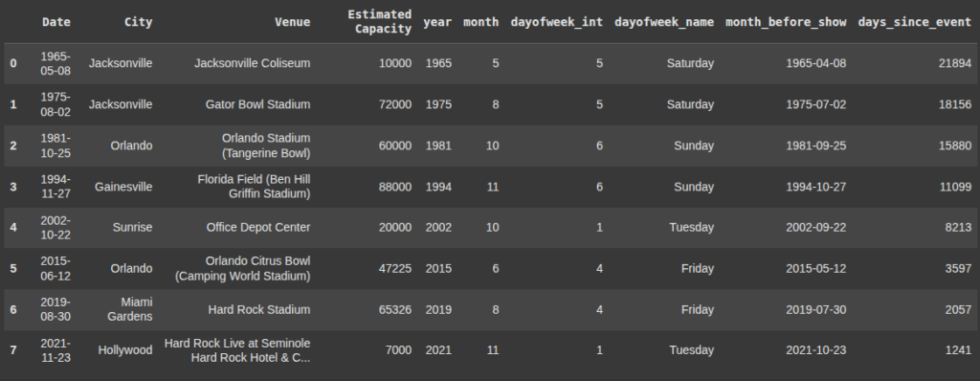Viewport: 980px width, 381px height.
Task: Click month_before_show value 1975-07-02
Action: tap(815, 104)
